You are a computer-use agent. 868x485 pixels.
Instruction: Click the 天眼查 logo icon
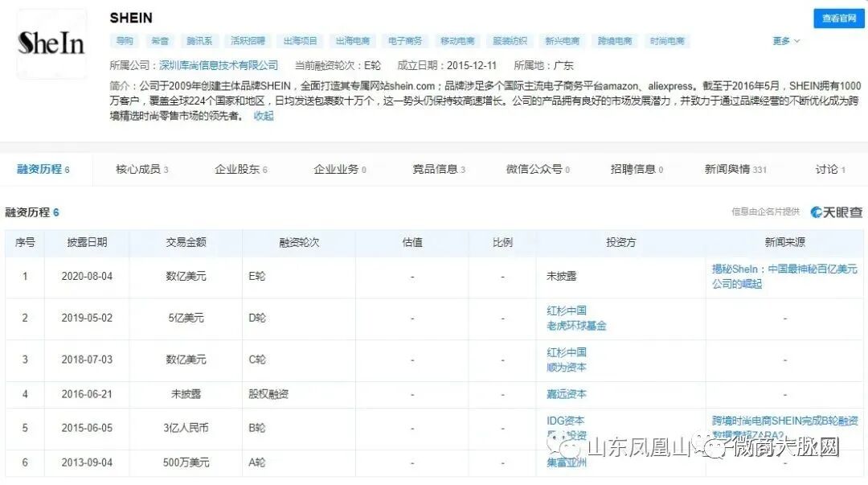click(837, 212)
